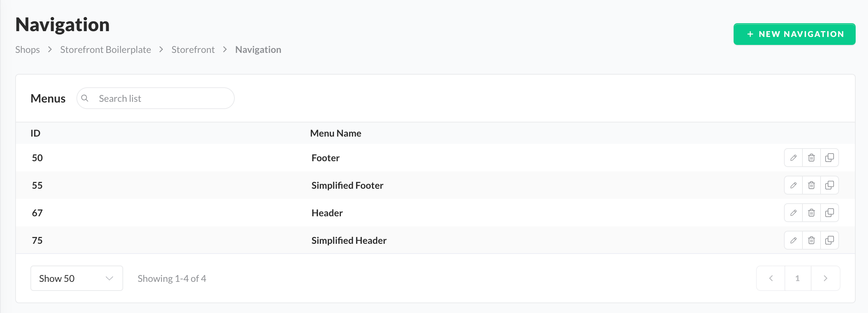Duplicate the Header menu
This screenshot has width=868, height=313.
(830, 213)
